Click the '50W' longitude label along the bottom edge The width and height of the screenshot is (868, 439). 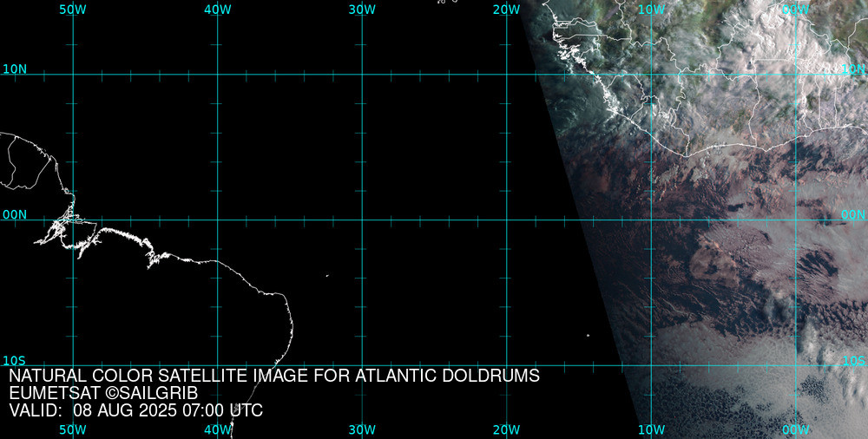pyautogui.click(x=73, y=429)
